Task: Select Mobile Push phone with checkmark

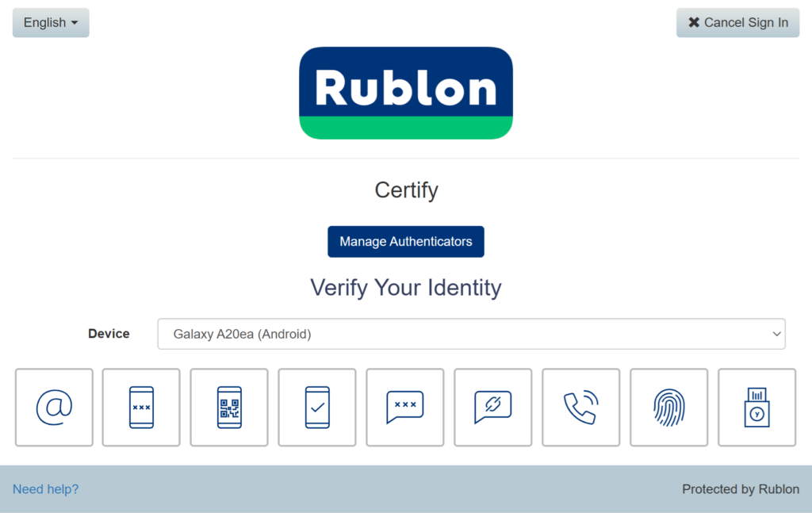Action: point(317,408)
